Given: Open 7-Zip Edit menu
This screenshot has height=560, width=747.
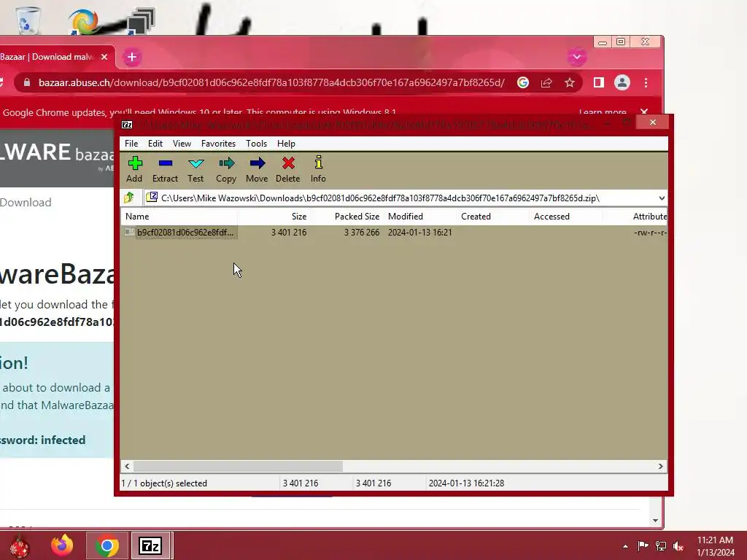Looking at the screenshot, I should [155, 144].
